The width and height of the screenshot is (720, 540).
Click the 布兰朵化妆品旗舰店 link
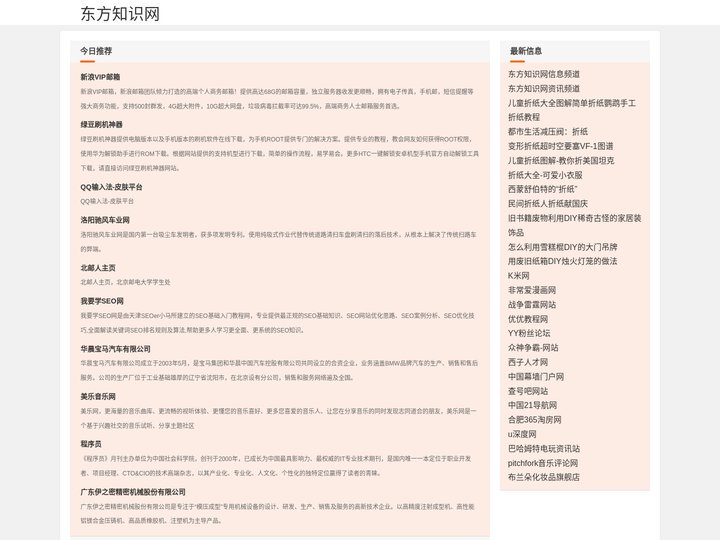click(x=544, y=478)
